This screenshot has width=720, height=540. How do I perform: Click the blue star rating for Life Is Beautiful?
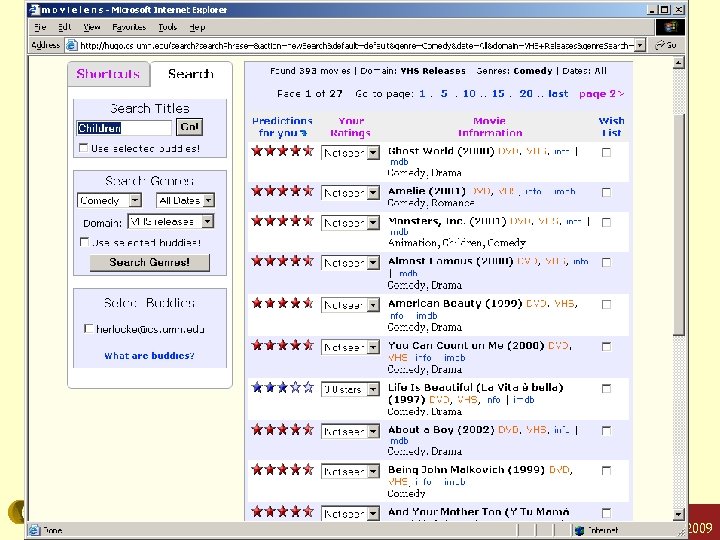pos(282,388)
